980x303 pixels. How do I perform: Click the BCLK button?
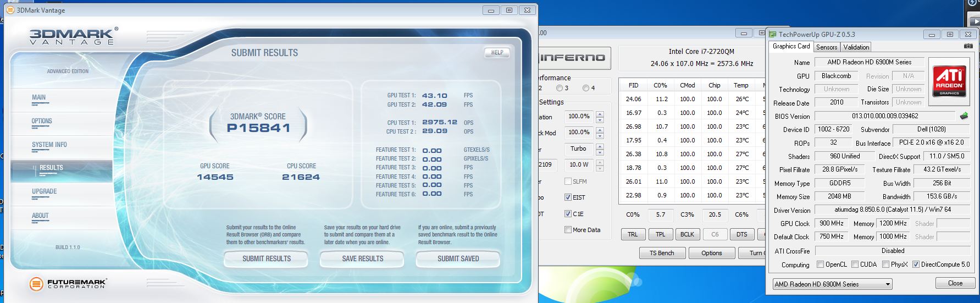[x=687, y=234]
